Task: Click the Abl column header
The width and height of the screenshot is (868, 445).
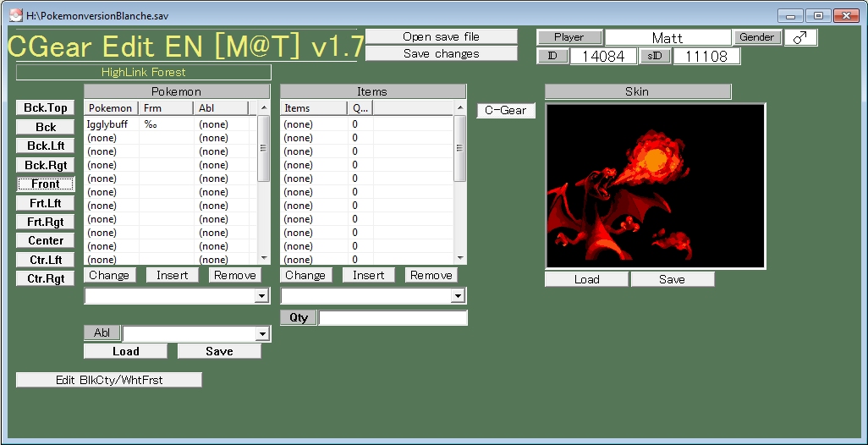Action: pos(221,108)
